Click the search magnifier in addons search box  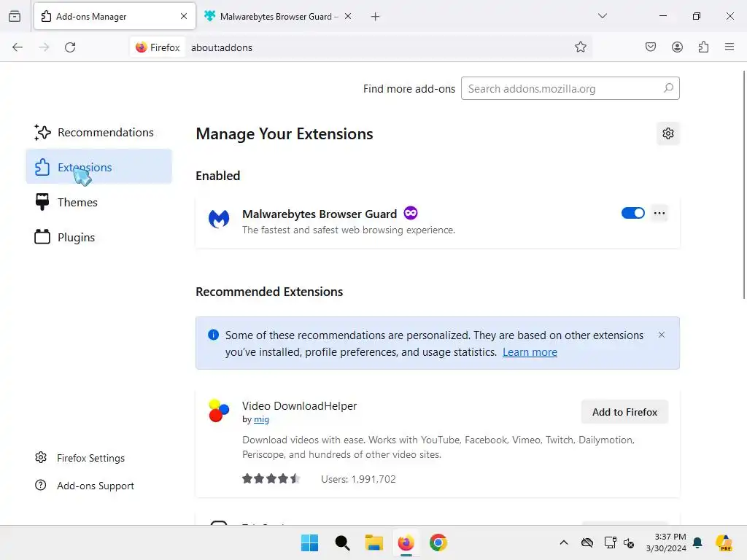pos(668,88)
